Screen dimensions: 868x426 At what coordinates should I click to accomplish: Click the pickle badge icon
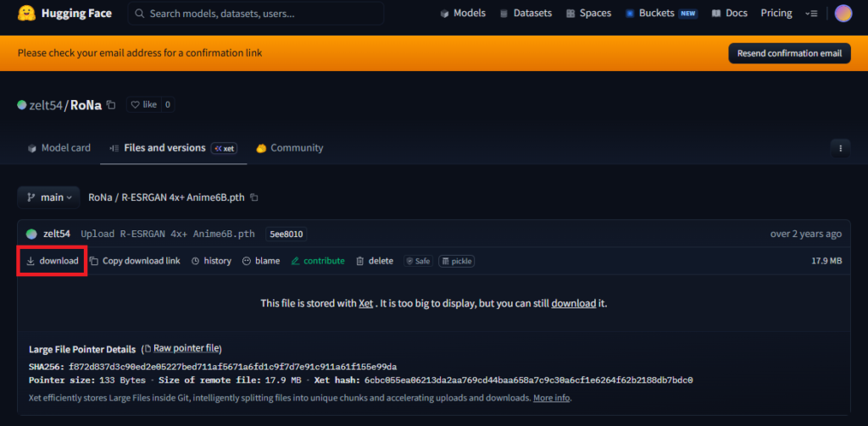[x=456, y=261]
